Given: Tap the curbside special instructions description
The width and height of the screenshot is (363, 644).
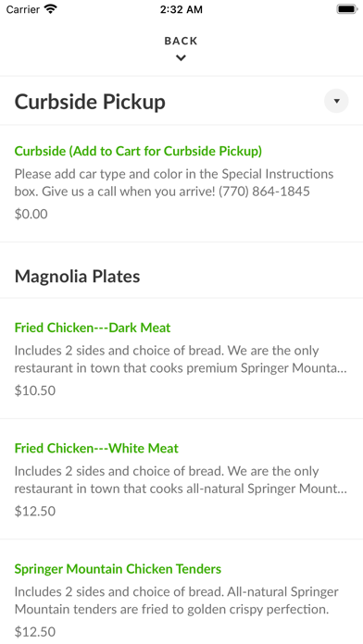Looking at the screenshot, I should [x=174, y=182].
